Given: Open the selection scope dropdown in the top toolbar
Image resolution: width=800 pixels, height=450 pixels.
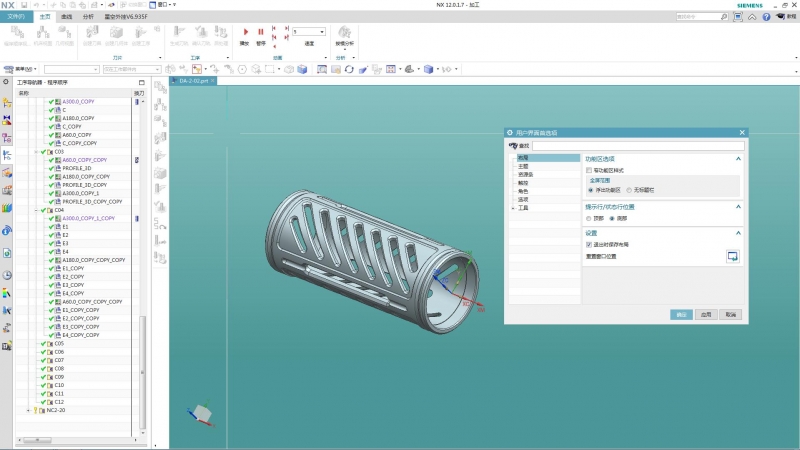Looking at the screenshot, I should click(132, 69).
